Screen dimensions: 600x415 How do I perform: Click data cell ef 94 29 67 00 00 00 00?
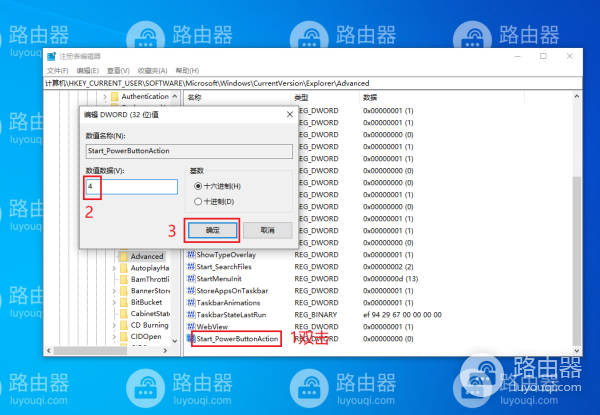click(402, 315)
